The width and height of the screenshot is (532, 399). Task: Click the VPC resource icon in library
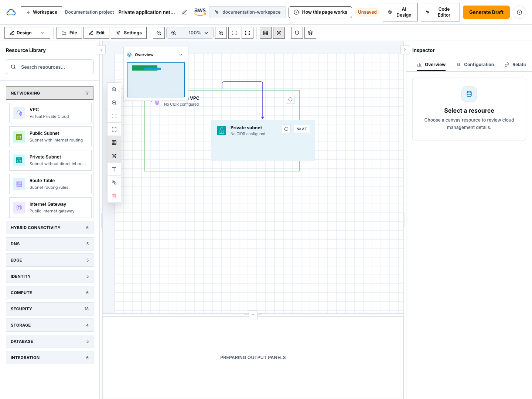(x=19, y=113)
